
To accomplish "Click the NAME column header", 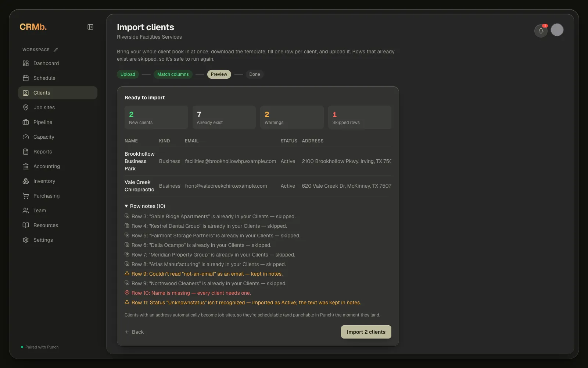I will pyautogui.click(x=131, y=141).
